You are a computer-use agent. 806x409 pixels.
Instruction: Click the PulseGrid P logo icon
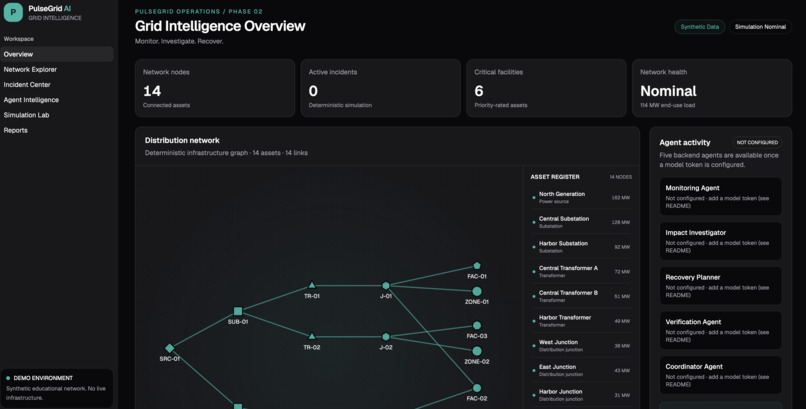coord(13,12)
